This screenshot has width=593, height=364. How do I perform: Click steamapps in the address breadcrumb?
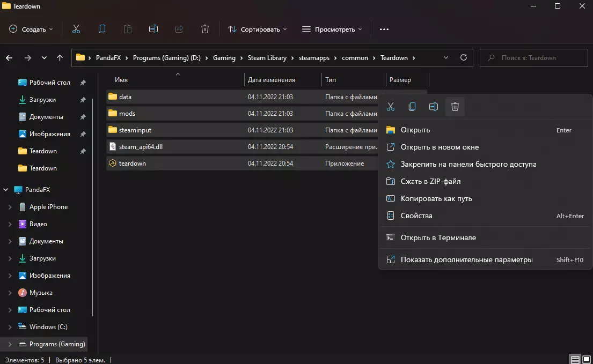314,58
